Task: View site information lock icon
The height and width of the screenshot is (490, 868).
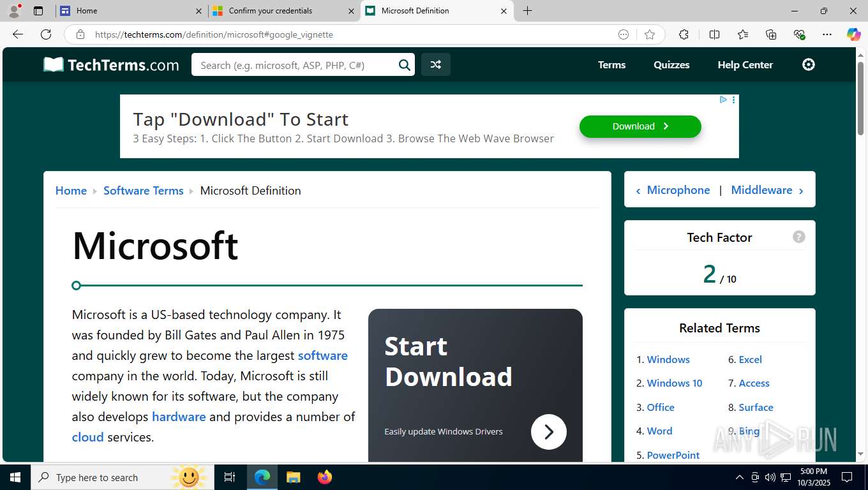Action: (80, 34)
